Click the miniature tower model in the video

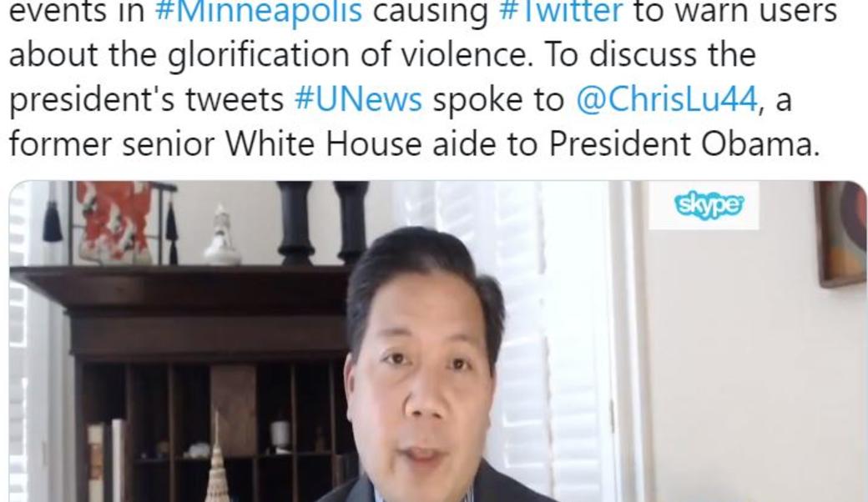pos(217,465)
